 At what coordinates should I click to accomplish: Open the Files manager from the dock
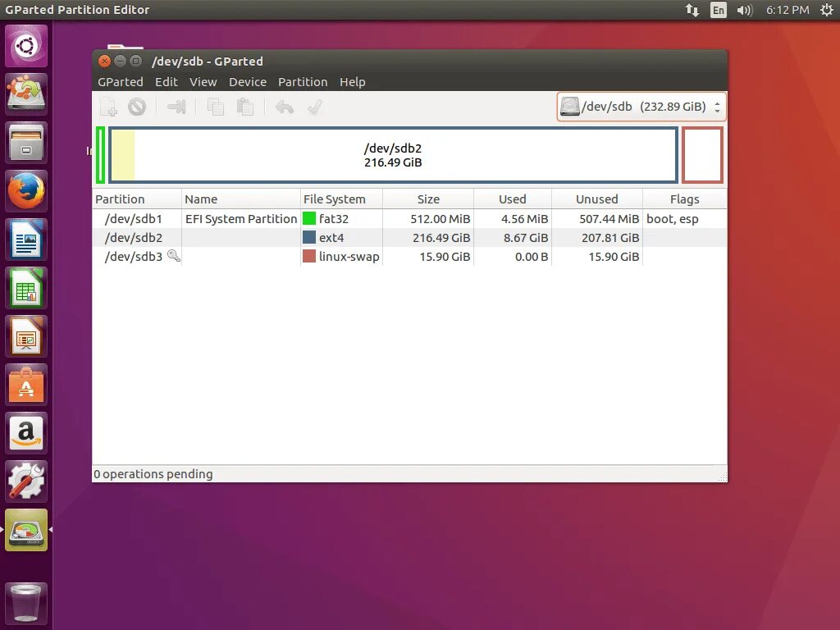[x=26, y=143]
